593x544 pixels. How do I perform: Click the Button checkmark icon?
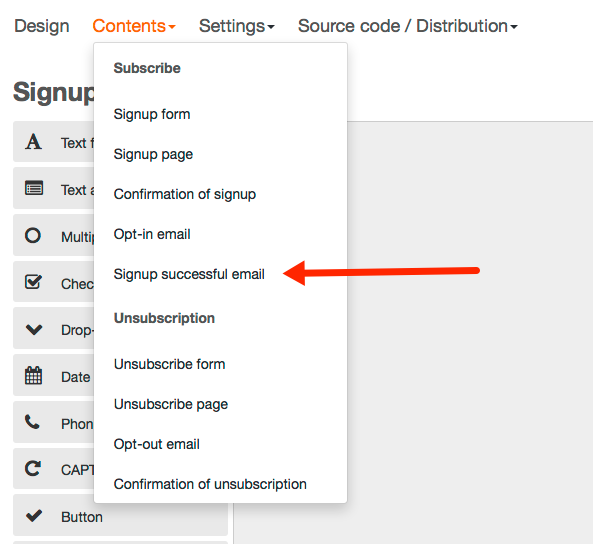point(34,516)
